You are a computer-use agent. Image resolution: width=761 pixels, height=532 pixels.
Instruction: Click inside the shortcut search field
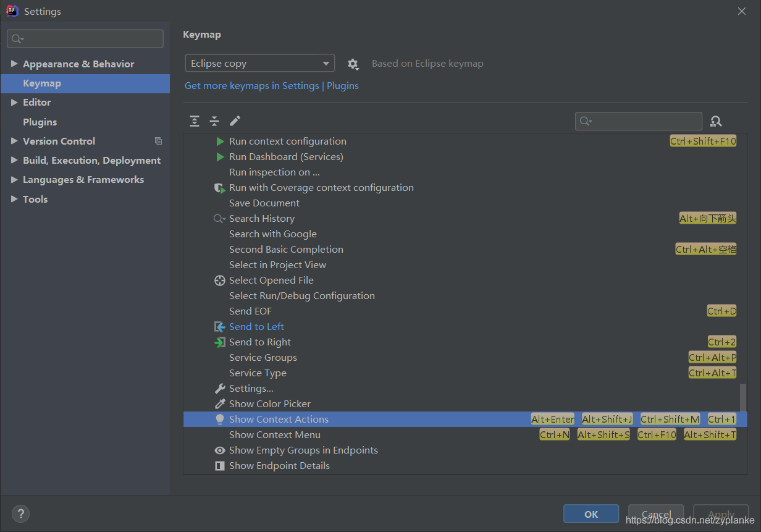pos(639,121)
